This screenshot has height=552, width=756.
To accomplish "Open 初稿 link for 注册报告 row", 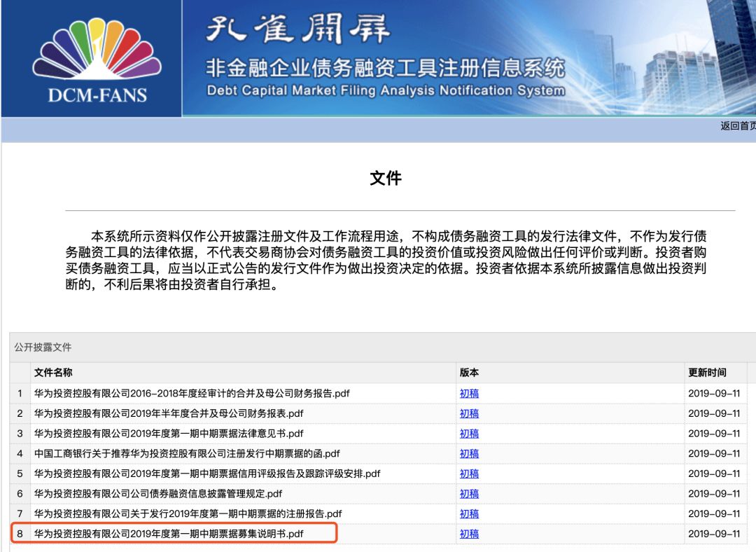I will tap(469, 513).
